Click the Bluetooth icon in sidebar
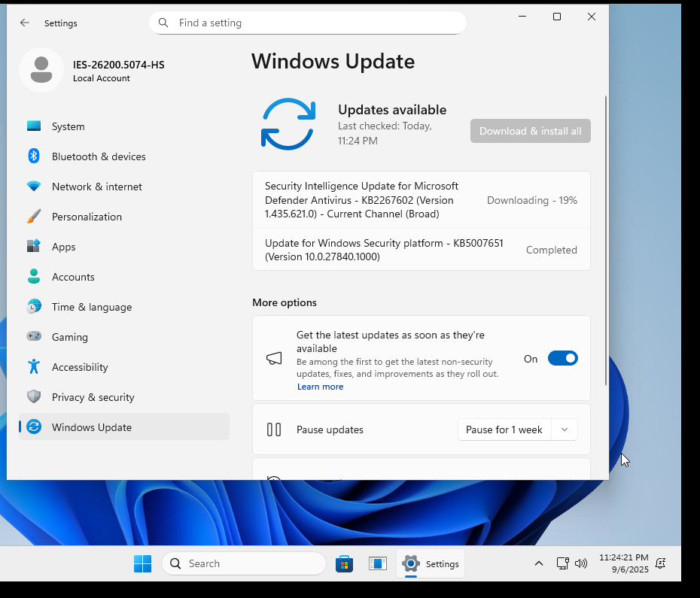 [34, 156]
